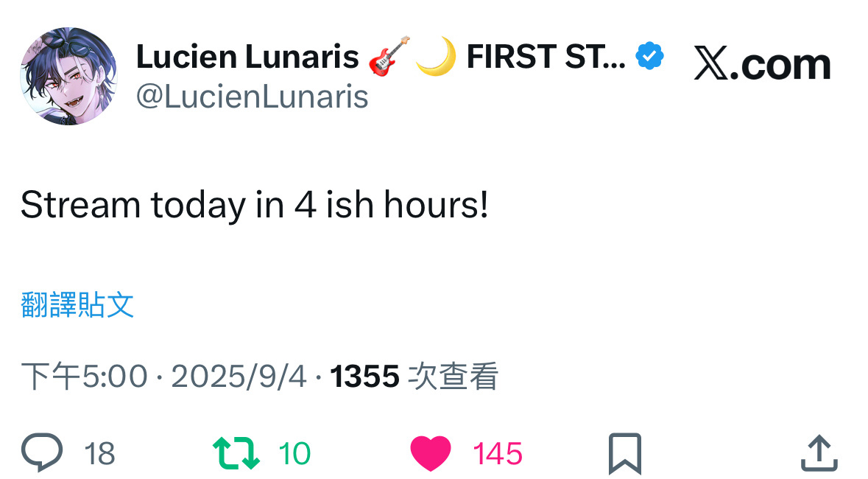Screen dimensions: 868x479
Task: Open Lucien Lunaris profile avatar
Action: click(x=68, y=76)
